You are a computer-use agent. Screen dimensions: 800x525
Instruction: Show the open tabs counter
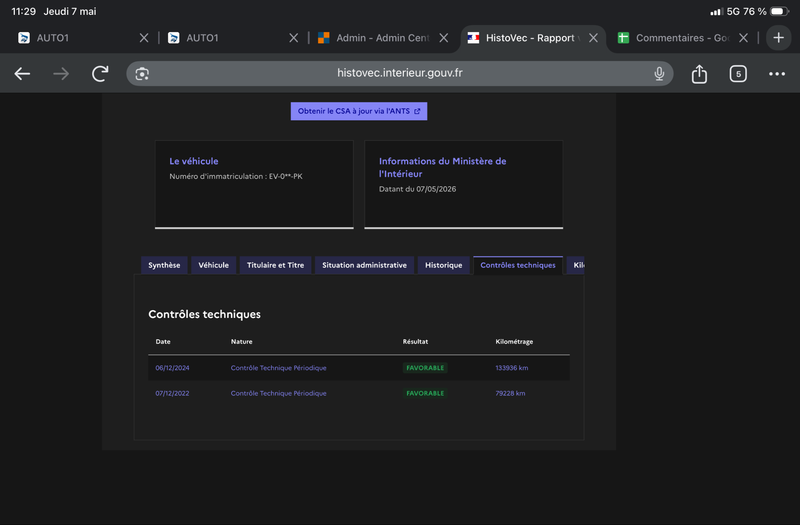tap(738, 74)
